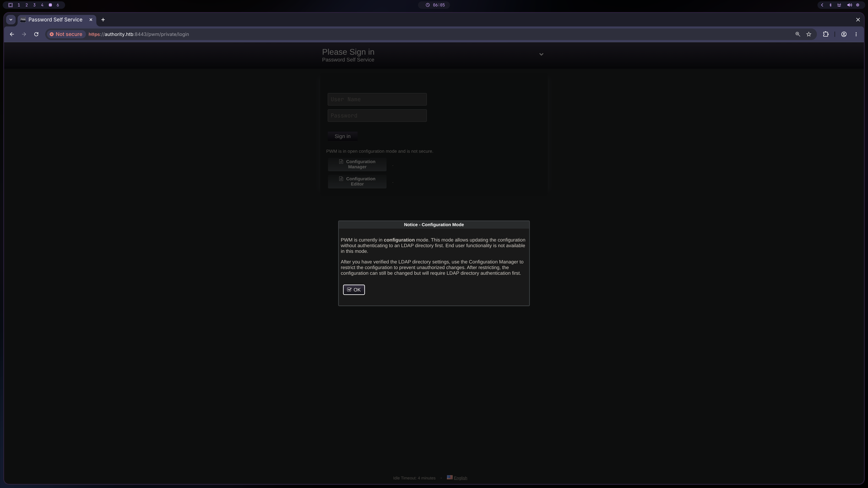Open the browser profile icon

coord(844,34)
